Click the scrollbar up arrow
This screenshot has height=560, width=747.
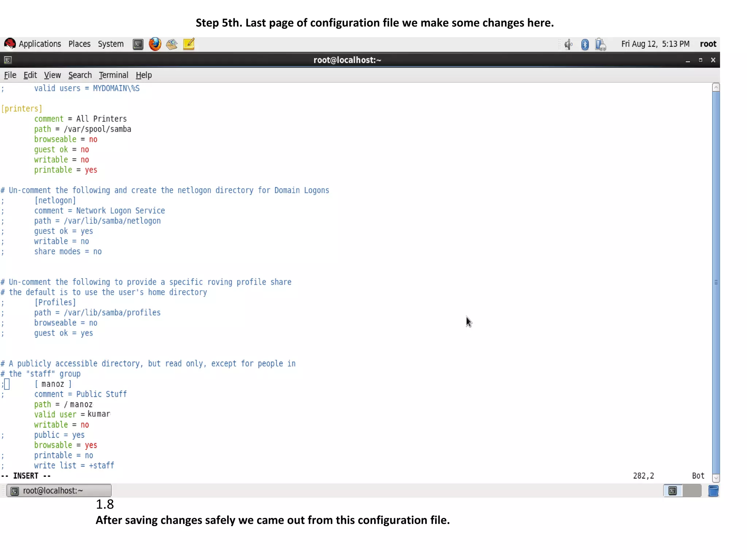click(716, 87)
